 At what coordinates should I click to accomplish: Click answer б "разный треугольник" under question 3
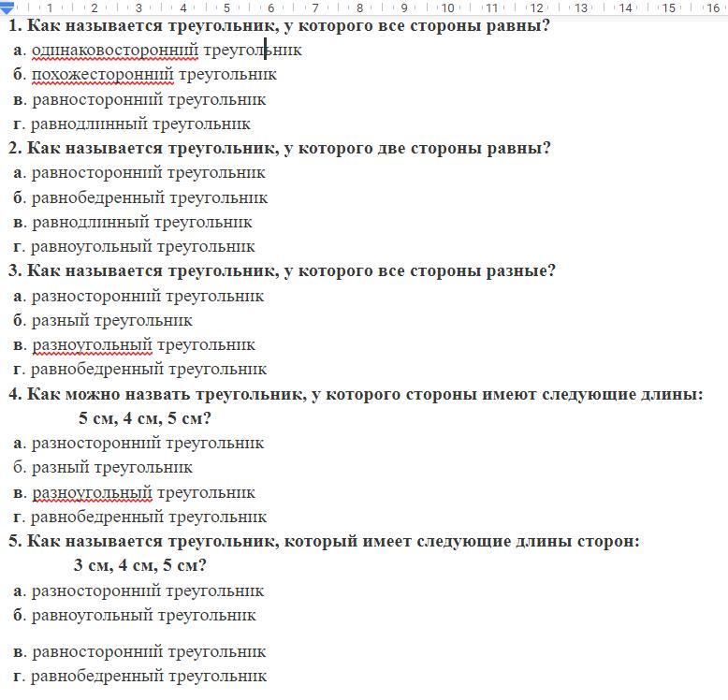[111, 320]
